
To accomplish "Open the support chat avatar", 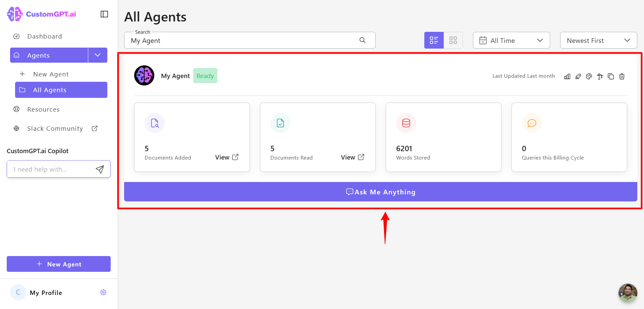I will click(x=628, y=293).
